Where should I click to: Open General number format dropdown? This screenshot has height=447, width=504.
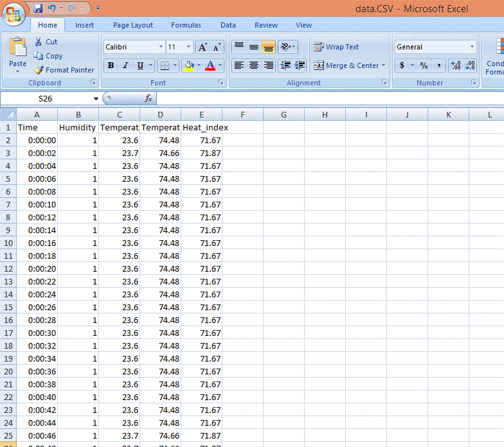point(472,47)
